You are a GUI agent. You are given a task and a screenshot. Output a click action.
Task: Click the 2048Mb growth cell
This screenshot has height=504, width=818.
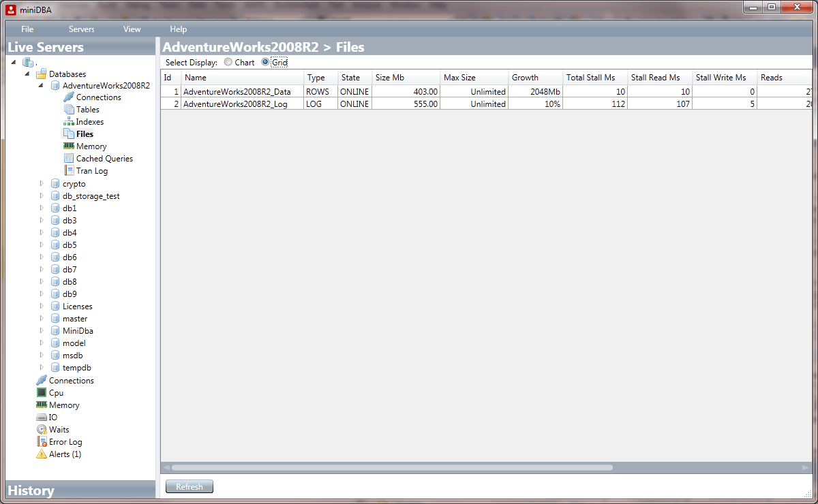(x=536, y=92)
